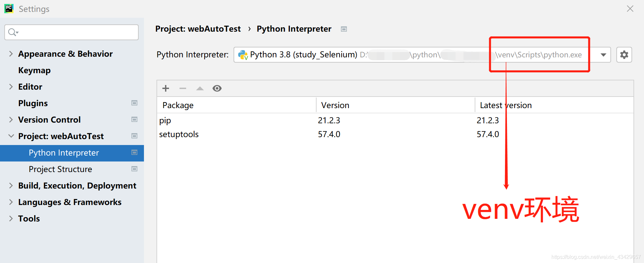Open the Python Interpreter dropdown arrow
Image resolution: width=644 pixels, height=263 pixels.
[x=603, y=55]
